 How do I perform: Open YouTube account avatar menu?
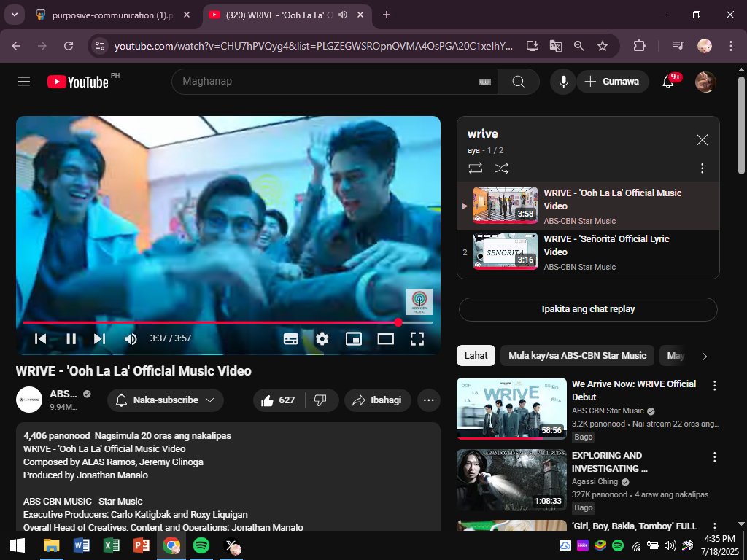pos(705,82)
